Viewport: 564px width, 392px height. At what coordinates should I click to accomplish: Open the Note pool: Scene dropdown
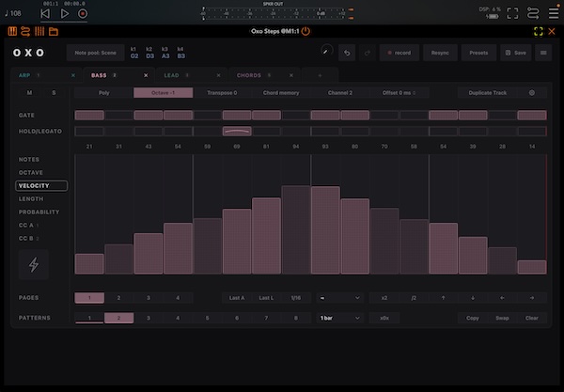[x=95, y=53]
